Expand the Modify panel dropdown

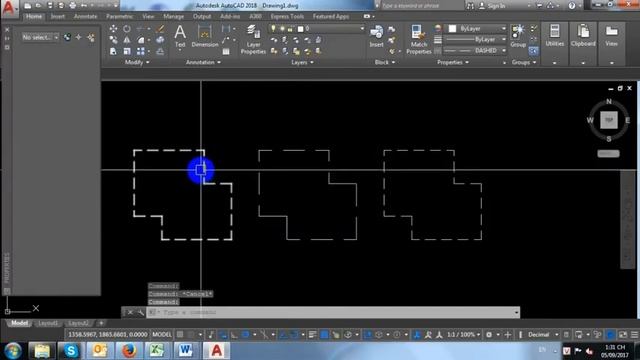point(137,62)
